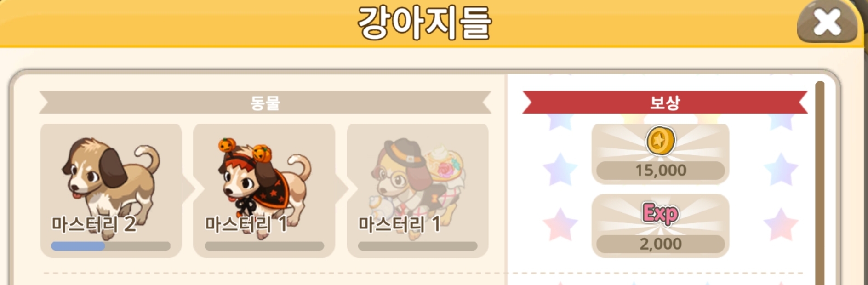Click the arrow between second and third puppy
This screenshot has width=868, height=285.
(x=341, y=188)
